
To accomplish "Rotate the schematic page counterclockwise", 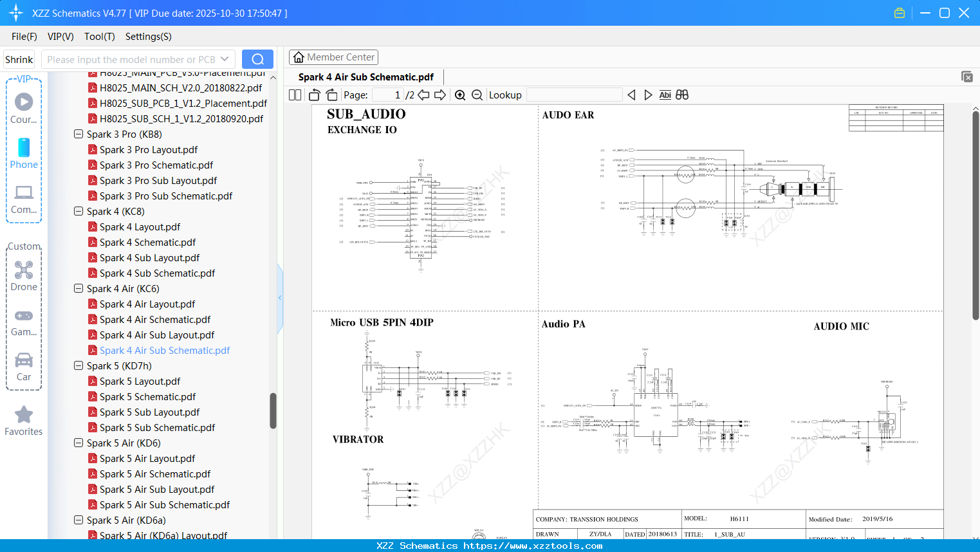I will (313, 95).
